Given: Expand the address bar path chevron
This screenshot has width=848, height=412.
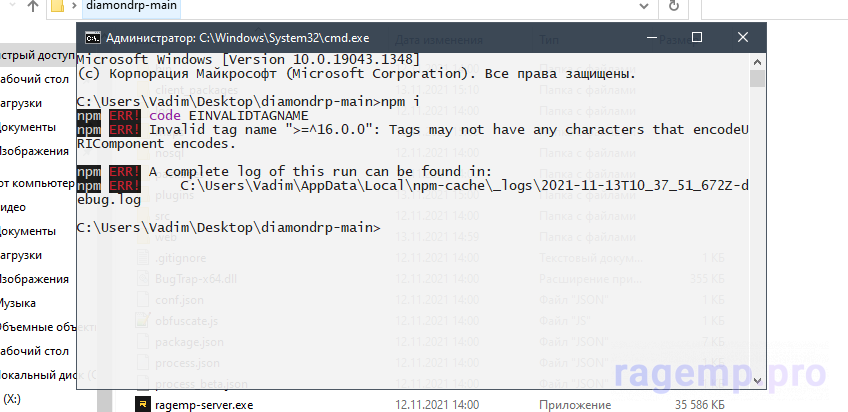Looking at the screenshot, I should coord(74,7).
